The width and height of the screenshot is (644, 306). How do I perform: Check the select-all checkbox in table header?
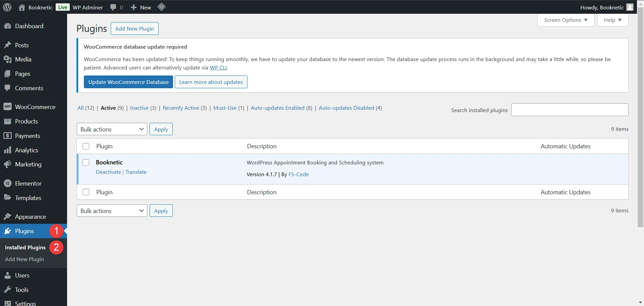86,146
